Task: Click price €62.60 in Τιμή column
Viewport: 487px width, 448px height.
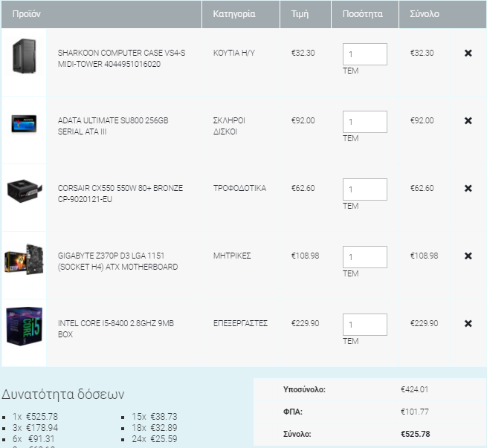Action: (x=303, y=188)
